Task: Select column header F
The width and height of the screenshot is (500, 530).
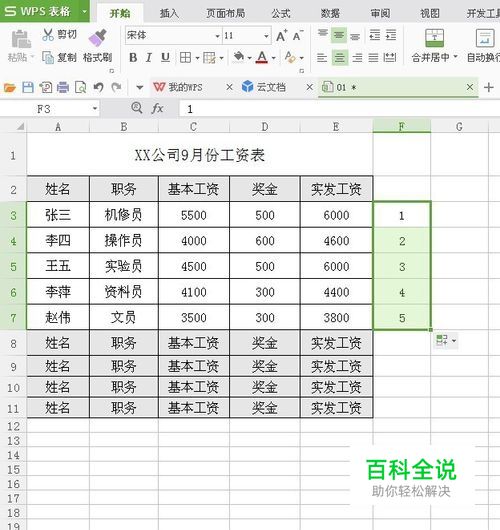Action: pyautogui.click(x=402, y=126)
